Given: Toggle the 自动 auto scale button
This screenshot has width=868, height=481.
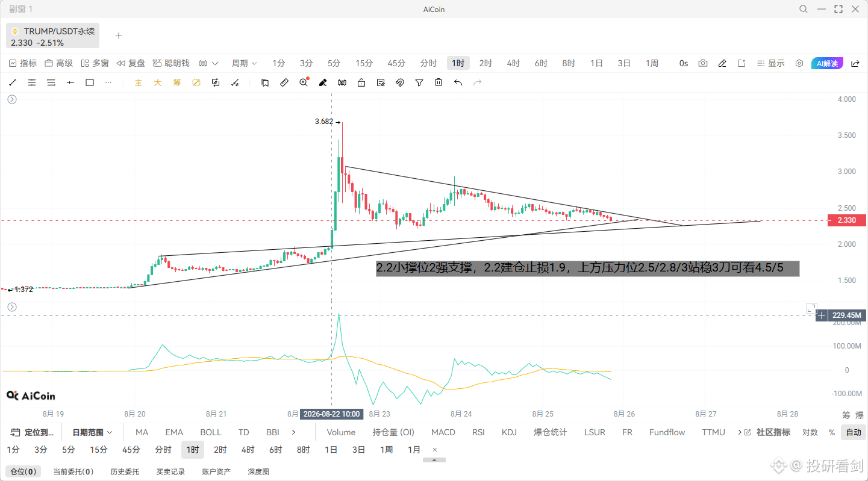Looking at the screenshot, I should 854,432.
